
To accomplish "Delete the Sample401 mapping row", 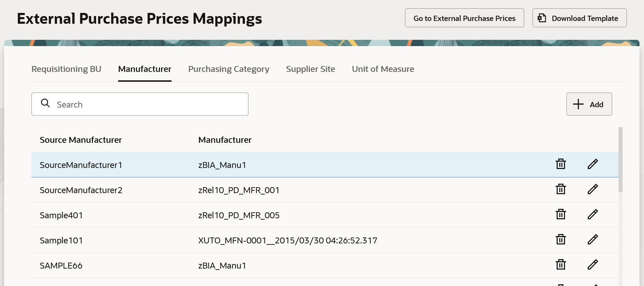I will click(560, 214).
